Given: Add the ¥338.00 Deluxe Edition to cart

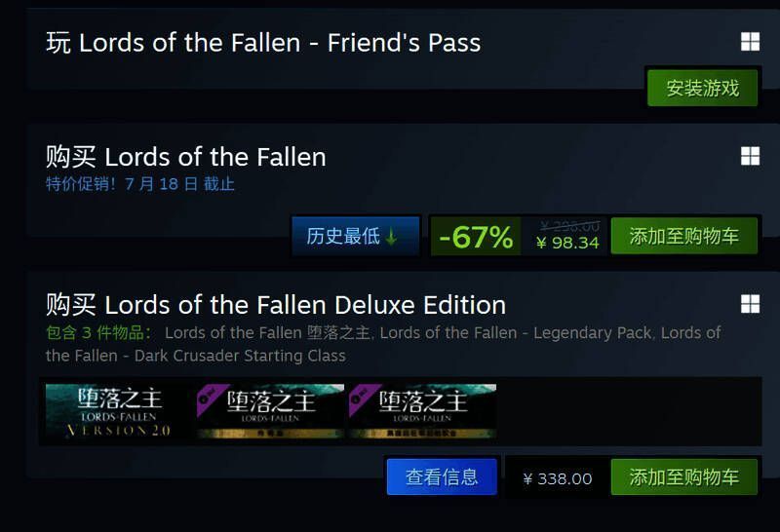Looking at the screenshot, I should click(683, 477).
